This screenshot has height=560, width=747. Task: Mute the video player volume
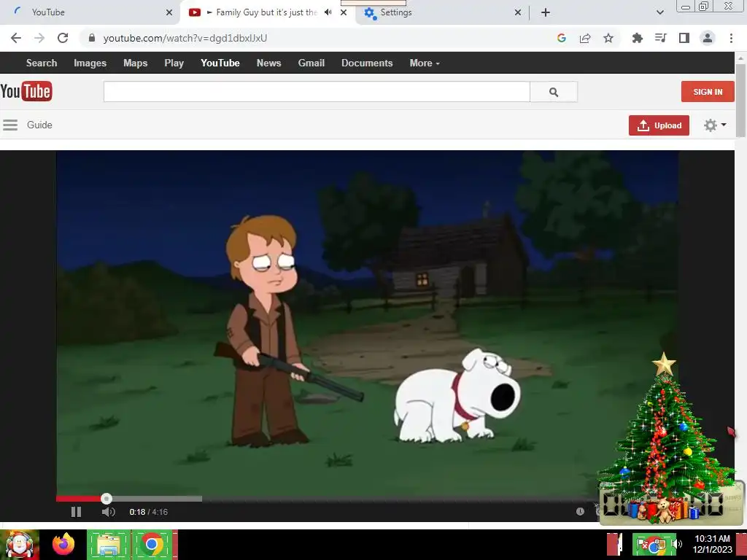(x=108, y=512)
